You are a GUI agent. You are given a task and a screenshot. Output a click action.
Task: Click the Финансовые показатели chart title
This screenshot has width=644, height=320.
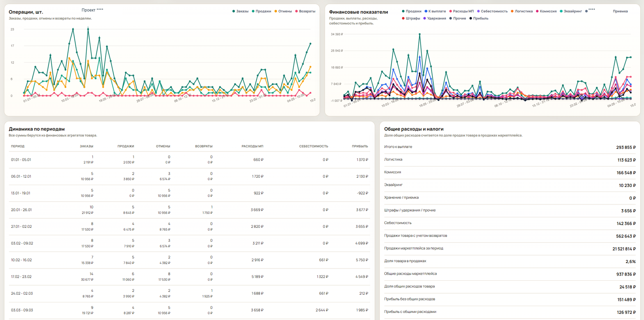click(x=359, y=12)
